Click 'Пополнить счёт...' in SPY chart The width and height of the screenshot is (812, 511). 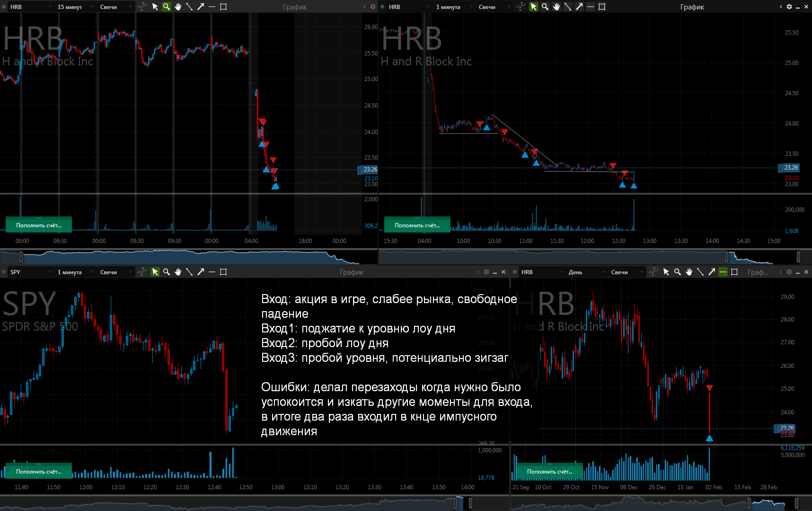coord(39,471)
